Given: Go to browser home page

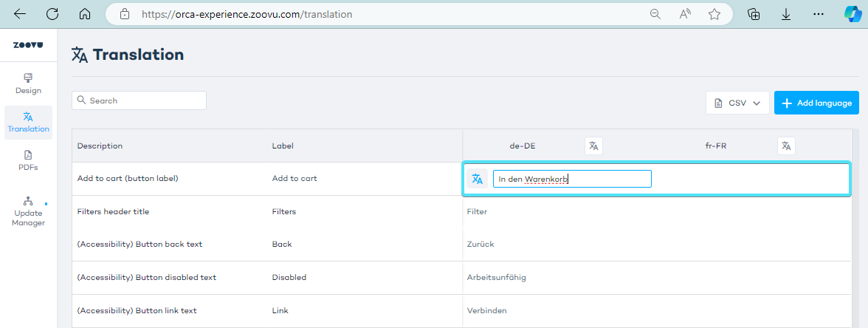Looking at the screenshot, I should click(85, 14).
